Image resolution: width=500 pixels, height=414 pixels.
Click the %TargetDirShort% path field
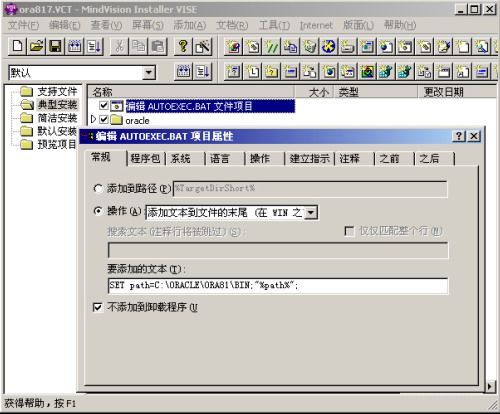pos(310,189)
